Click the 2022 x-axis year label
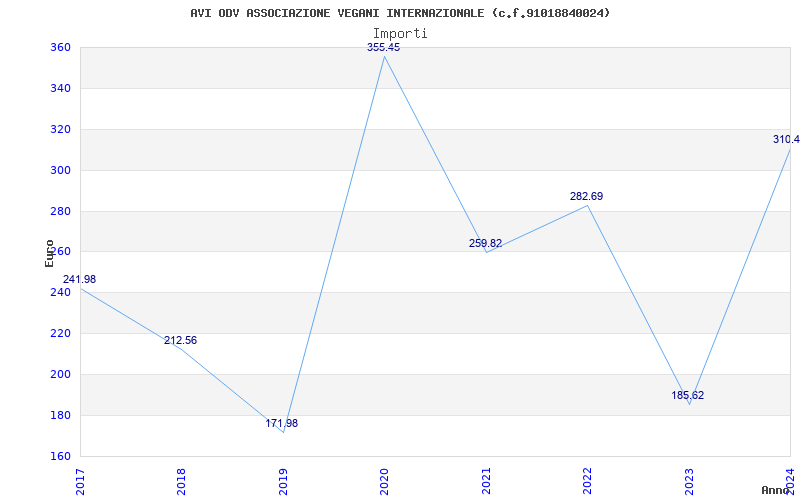The height and width of the screenshot is (500, 800). pos(587,481)
